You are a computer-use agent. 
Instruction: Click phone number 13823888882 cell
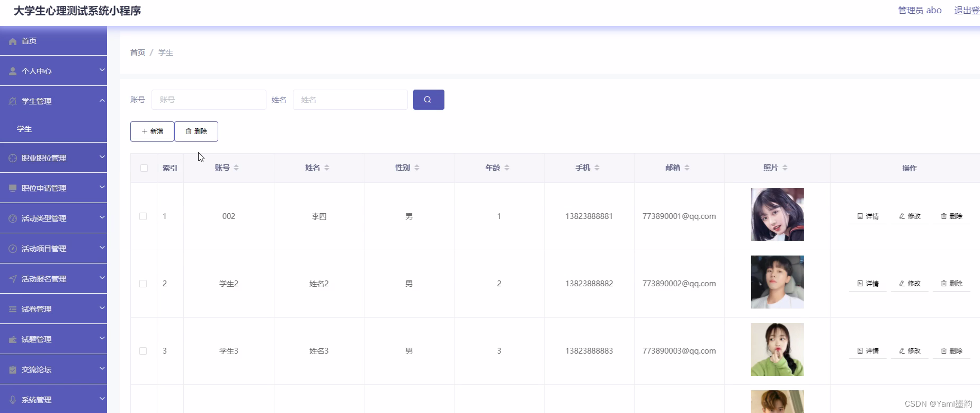[x=589, y=284]
